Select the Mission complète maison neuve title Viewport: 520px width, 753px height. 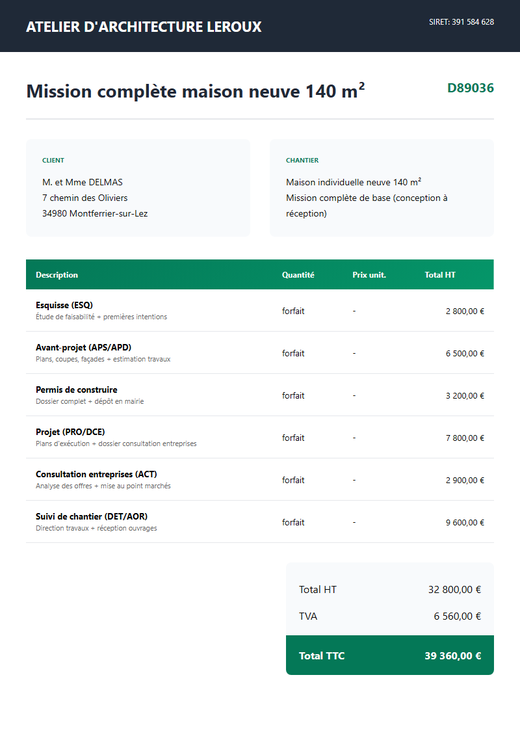tap(195, 91)
